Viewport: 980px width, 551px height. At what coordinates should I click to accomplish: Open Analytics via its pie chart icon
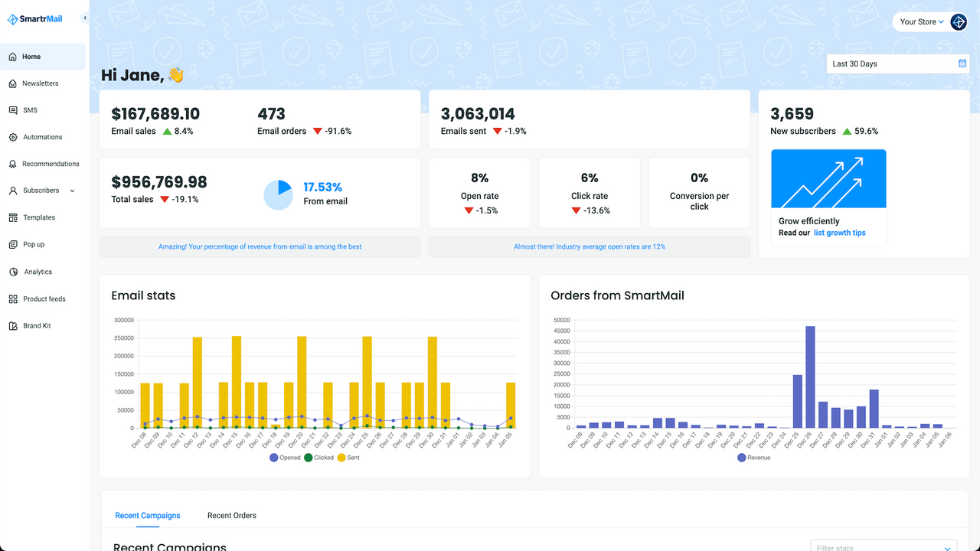(x=13, y=272)
